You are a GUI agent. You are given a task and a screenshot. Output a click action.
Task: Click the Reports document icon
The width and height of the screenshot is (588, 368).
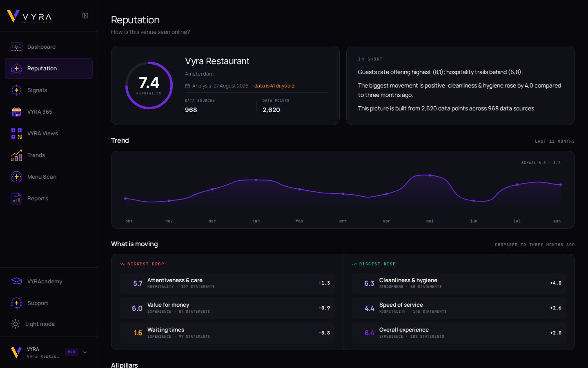(16, 198)
